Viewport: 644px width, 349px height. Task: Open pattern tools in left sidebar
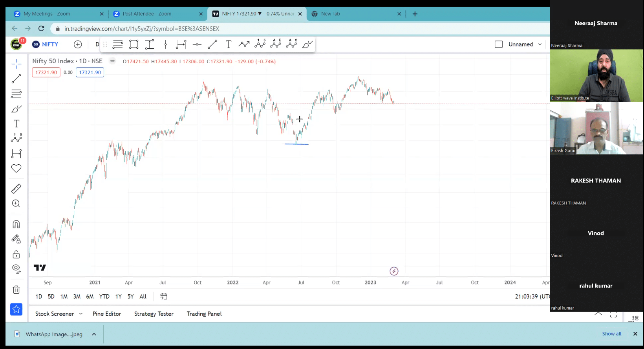(16, 138)
